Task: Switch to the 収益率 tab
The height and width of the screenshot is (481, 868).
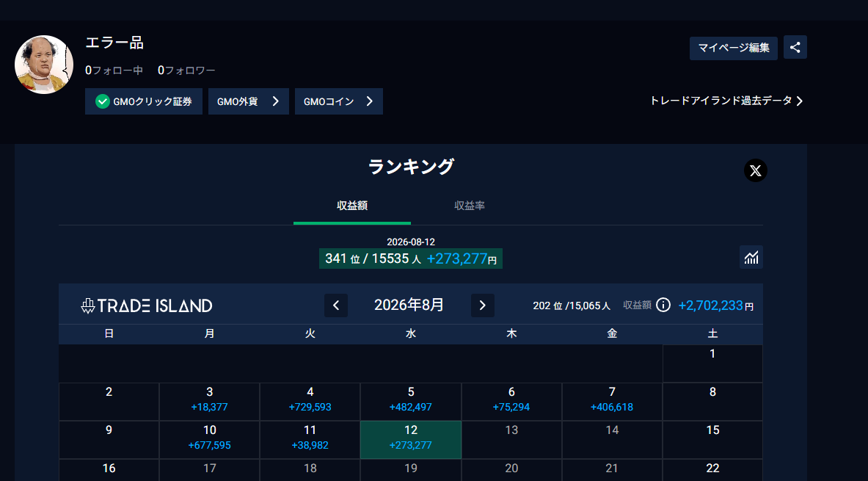Action: tap(470, 206)
